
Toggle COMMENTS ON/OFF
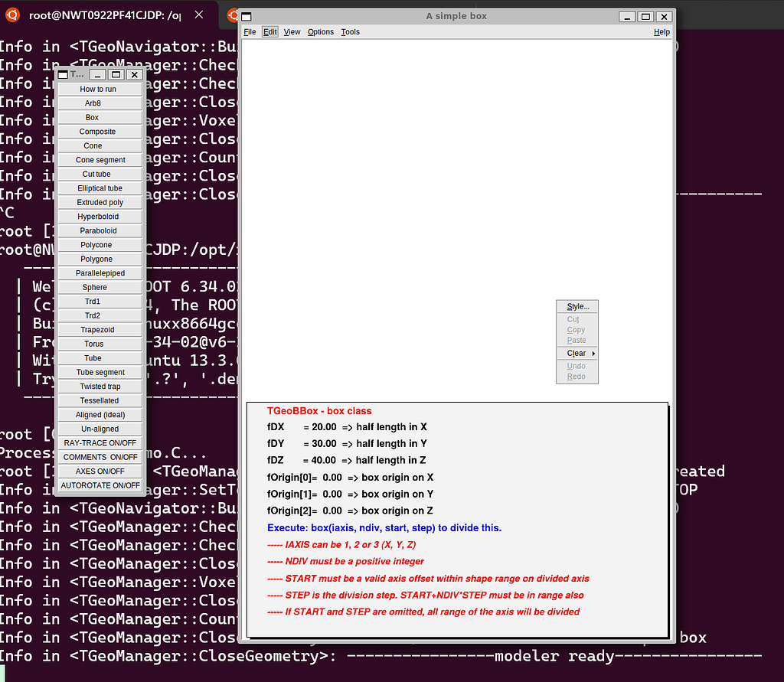tap(98, 457)
